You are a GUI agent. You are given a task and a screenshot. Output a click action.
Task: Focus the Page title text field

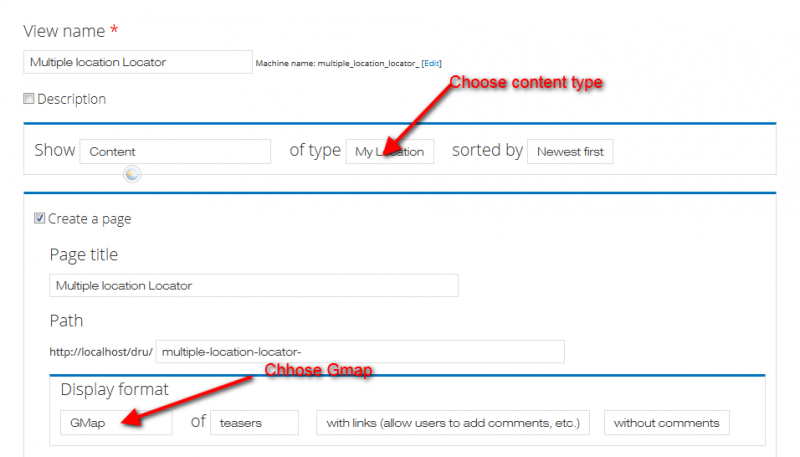tap(254, 285)
